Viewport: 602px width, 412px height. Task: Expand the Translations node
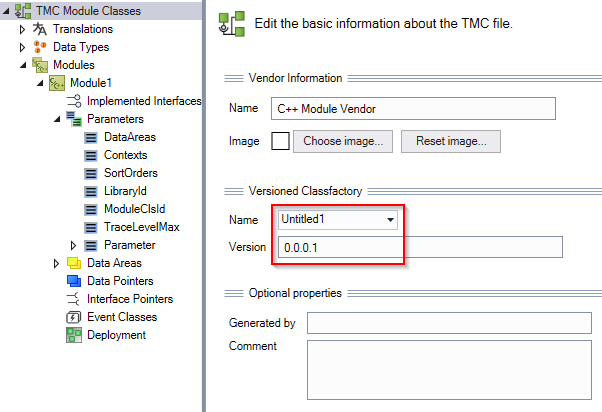click(x=22, y=29)
